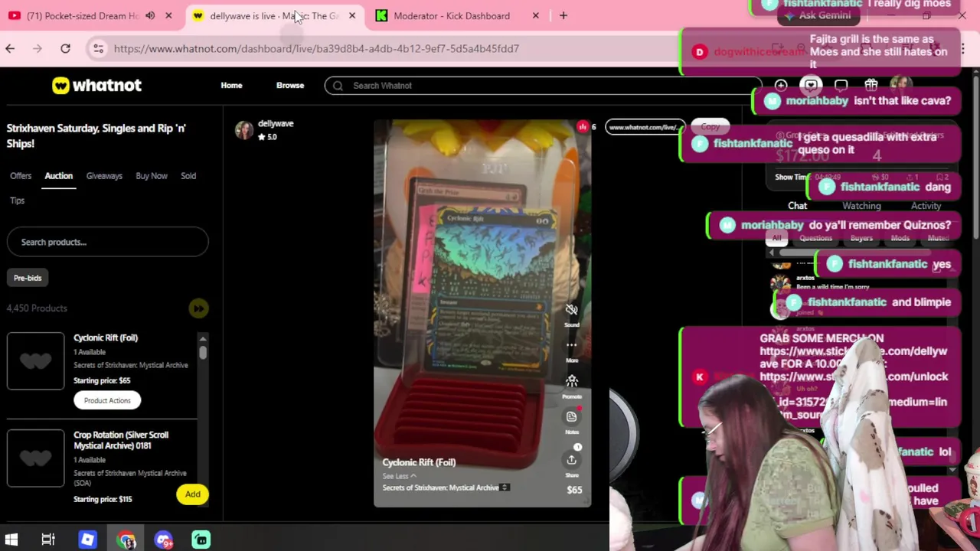
Task: Open the messages speech bubble icon
Action: [841, 85]
